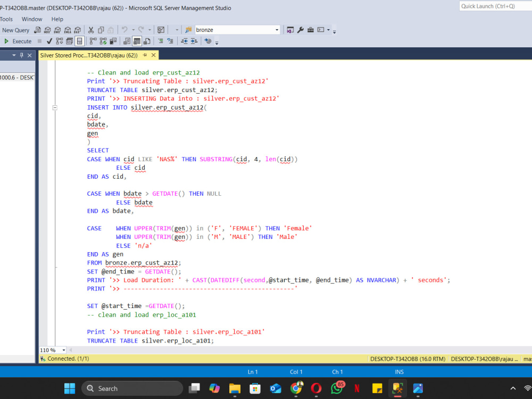532x399 pixels.
Task: Click the Connected. (1/1) status text
Action: tap(68, 359)
